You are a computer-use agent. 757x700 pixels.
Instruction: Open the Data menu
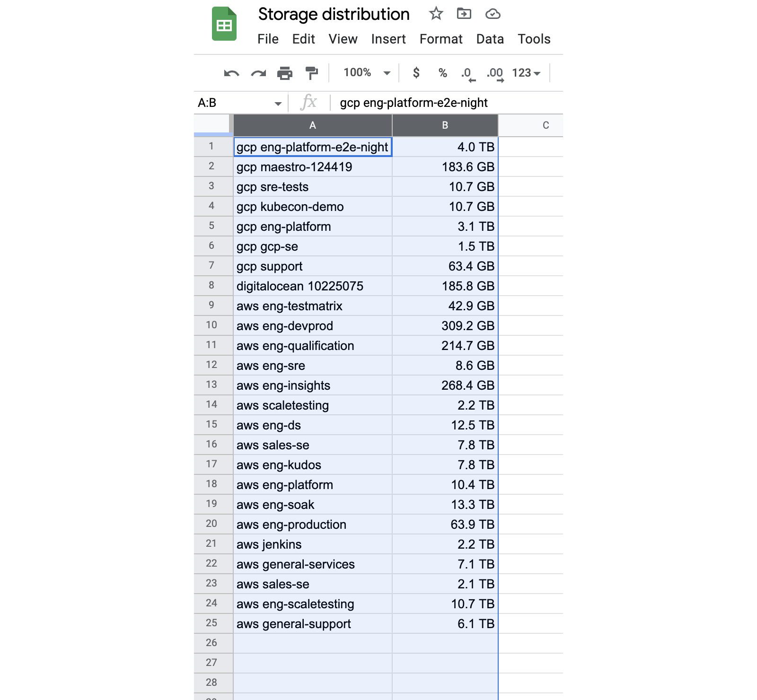(490, 39)
